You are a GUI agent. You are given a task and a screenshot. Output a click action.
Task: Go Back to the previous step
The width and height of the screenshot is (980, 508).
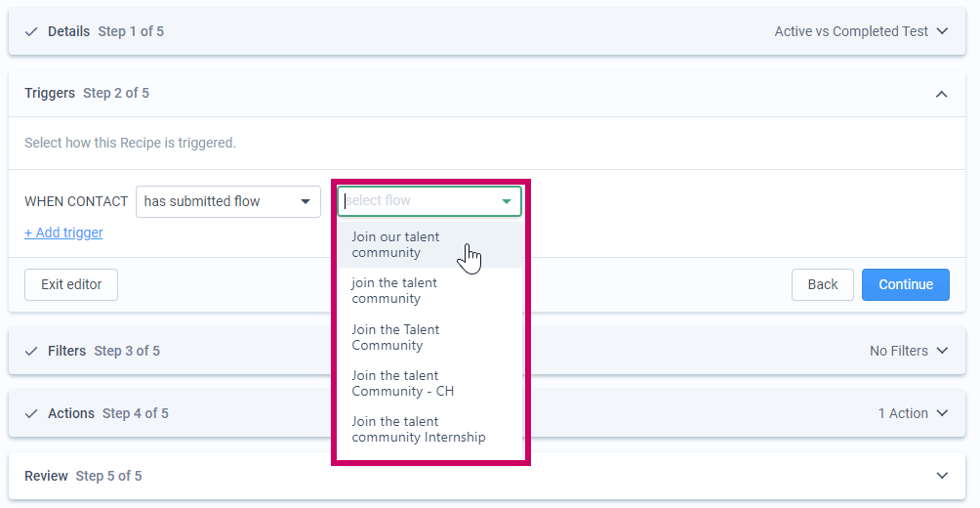click(x=823, y=284)
